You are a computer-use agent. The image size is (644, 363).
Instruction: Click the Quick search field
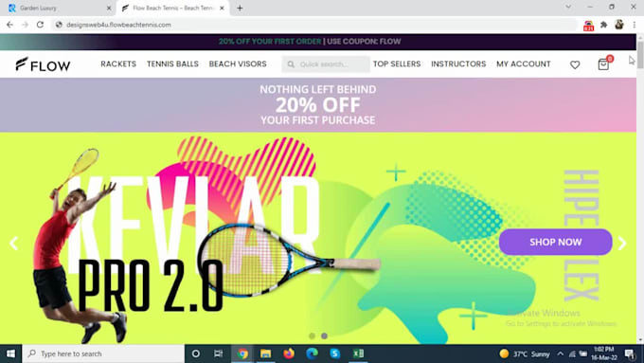coord(326,64)
